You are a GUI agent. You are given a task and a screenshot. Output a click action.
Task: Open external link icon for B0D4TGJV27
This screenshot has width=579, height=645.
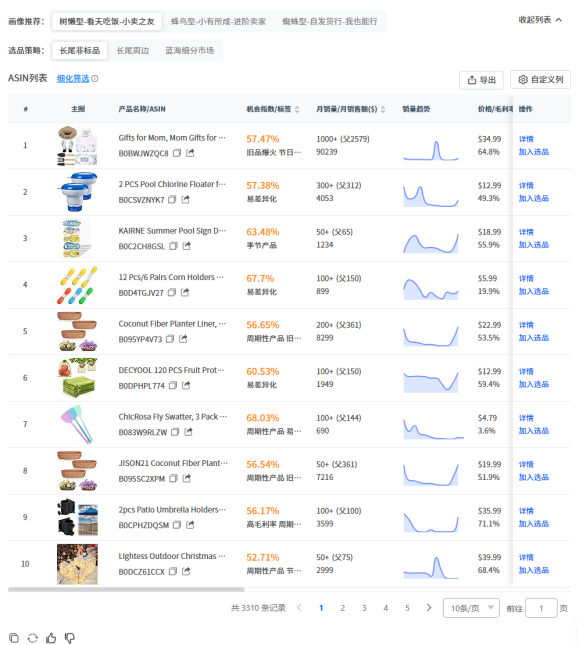[185, 292]
